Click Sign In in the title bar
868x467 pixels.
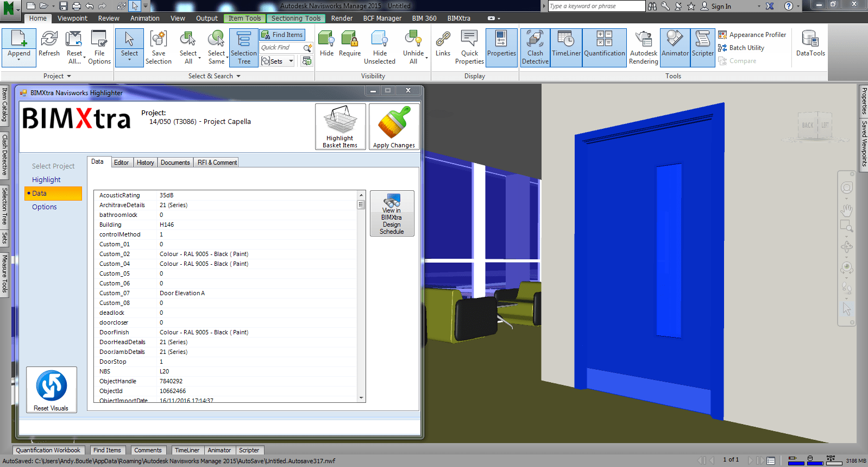721,7
